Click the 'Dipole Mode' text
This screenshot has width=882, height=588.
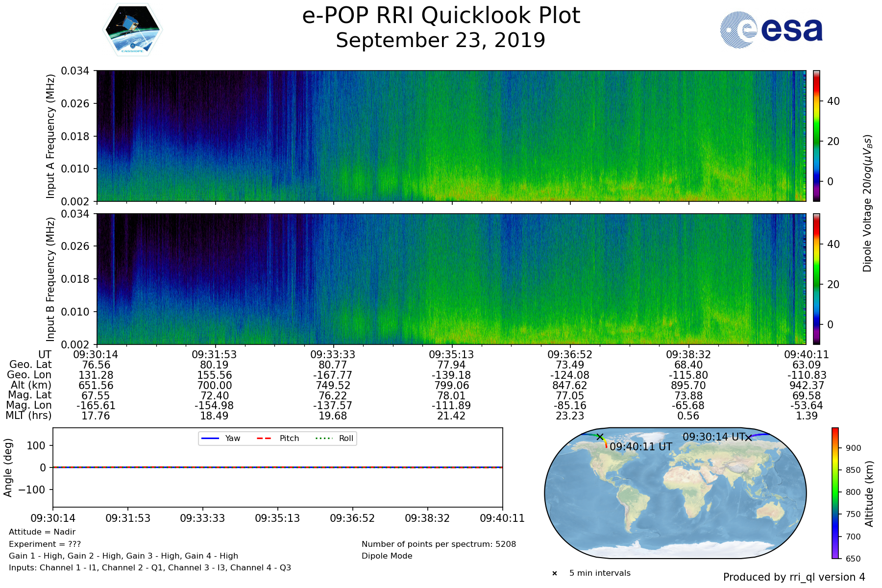(387, 556)
